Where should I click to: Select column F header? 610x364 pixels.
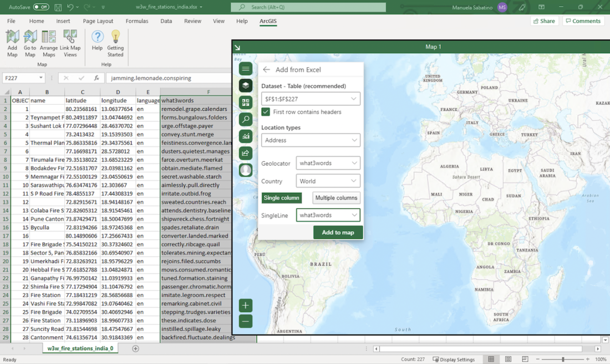click(208, 92)
